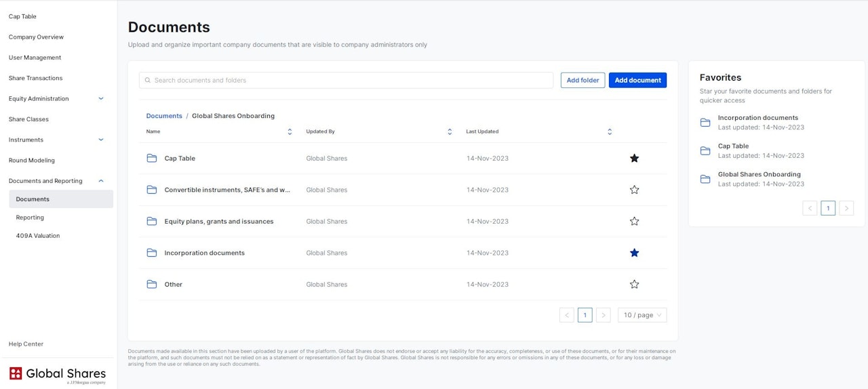Image resolution: width=868 pixels, height=389 pixels.
Task: Click Incorporation documents folder icon in Favorites
Action: (705, 123)
